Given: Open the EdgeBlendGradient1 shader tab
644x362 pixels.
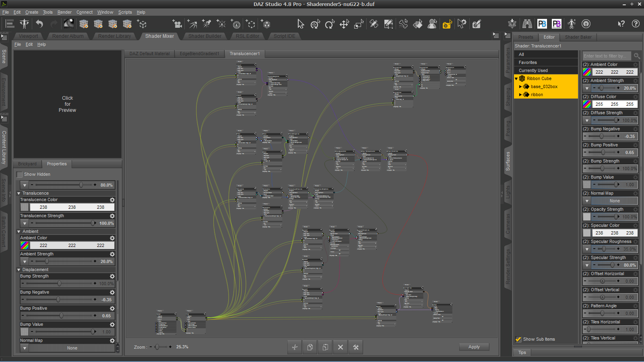Looking at the screenshot, I should click(200, 53).
